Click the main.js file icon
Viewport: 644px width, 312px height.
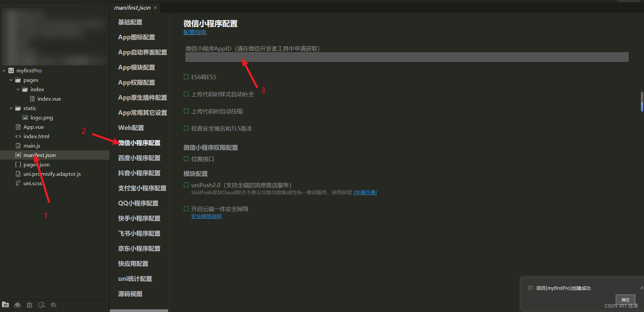pyautogui.click(x=18, y=146)
